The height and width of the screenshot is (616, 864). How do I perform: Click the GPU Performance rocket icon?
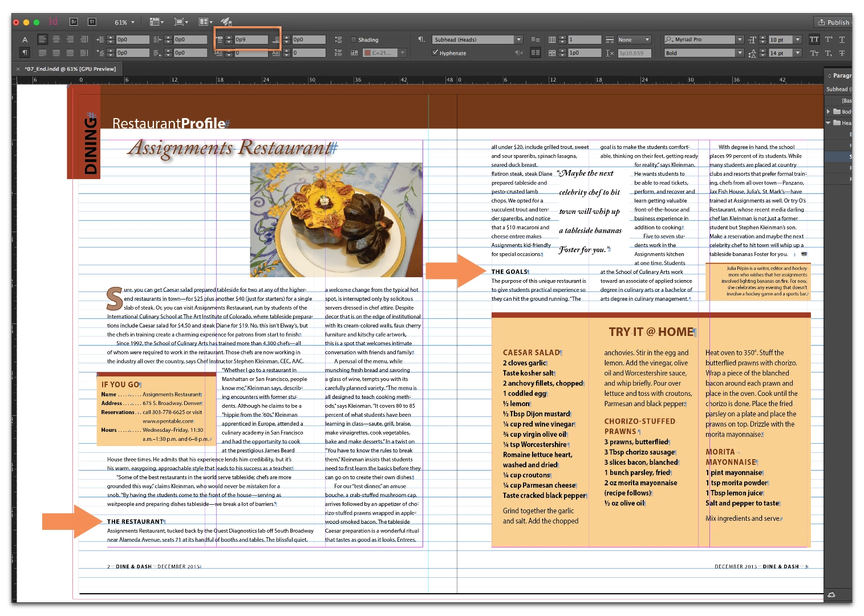pos(226,22)
